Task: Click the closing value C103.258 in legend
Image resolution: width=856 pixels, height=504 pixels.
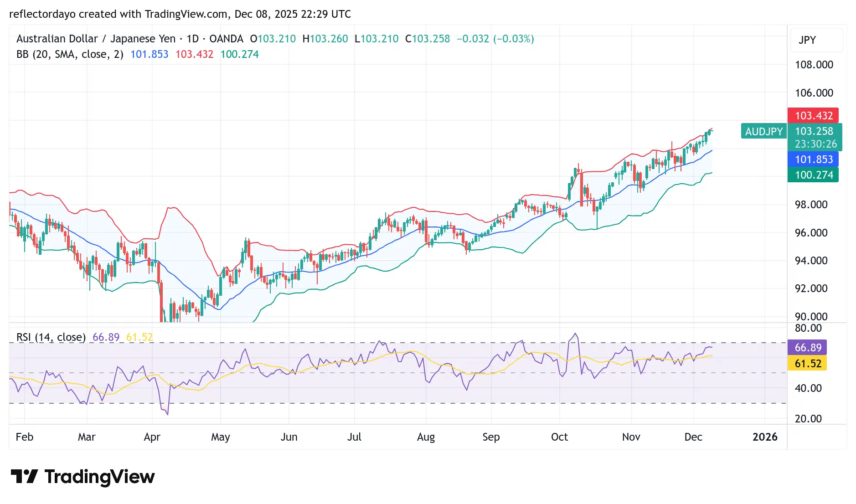Action: tap(428, 39)
